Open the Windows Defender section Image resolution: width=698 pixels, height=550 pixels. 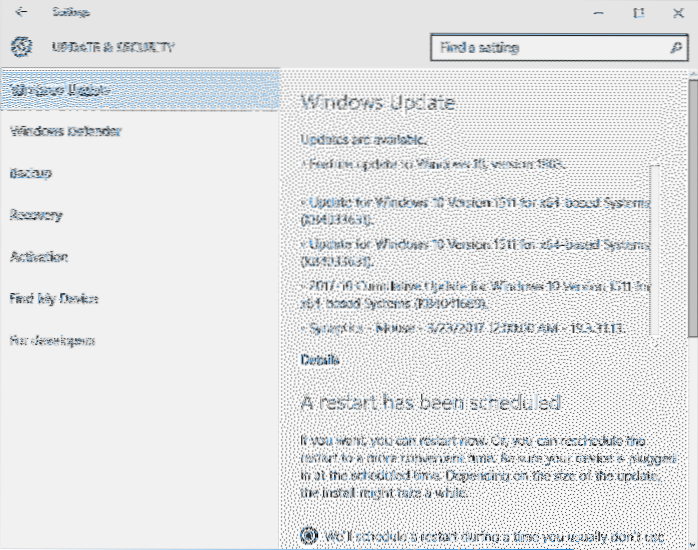point(66,131)
